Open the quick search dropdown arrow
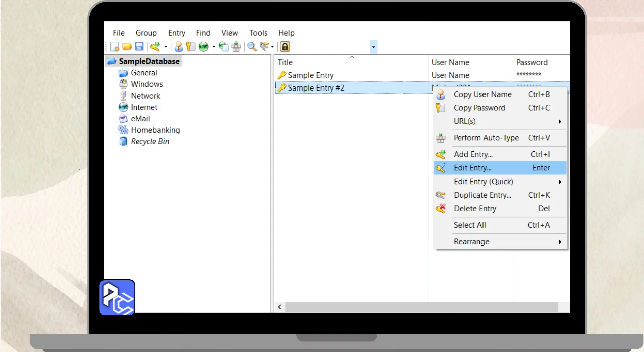This screenshot has width=644, height=352. 373,47
